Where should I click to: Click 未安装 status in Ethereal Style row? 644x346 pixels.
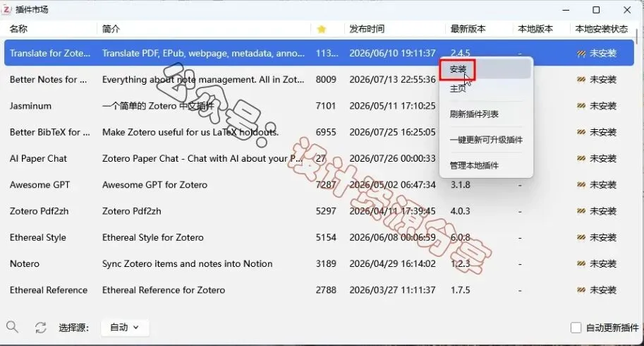pyautogui.click(x=603, y=237)
